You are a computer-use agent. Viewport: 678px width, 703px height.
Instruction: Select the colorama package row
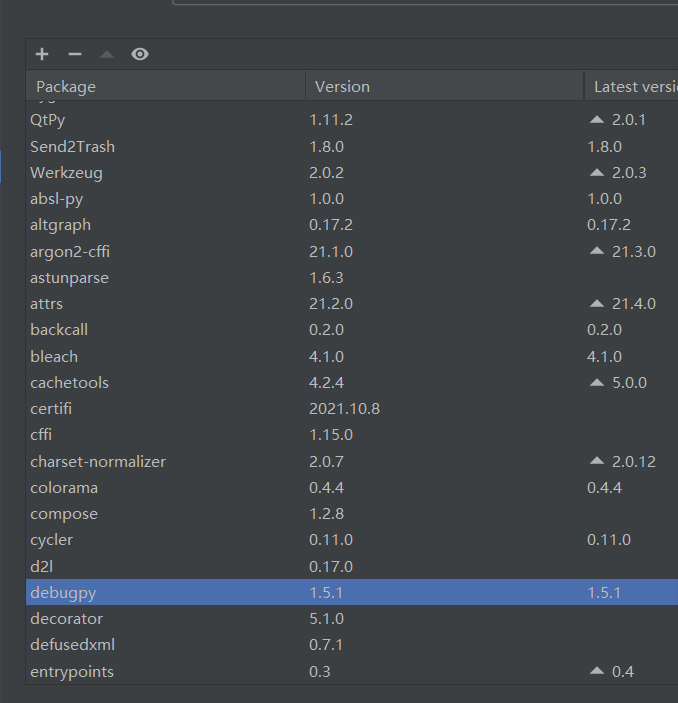[x=352, y=487]
